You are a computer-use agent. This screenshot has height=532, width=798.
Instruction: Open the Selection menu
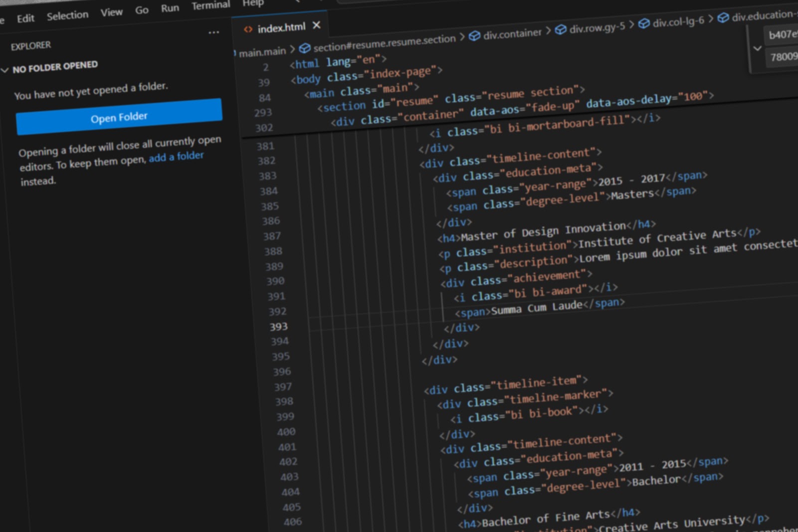pos(67,15)
